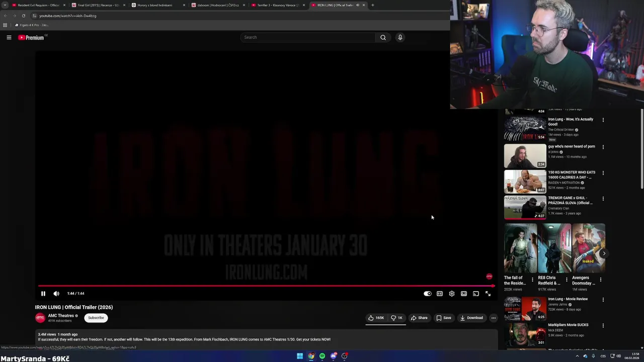
Task: Click the address bar URL
Action: [68, 16]
